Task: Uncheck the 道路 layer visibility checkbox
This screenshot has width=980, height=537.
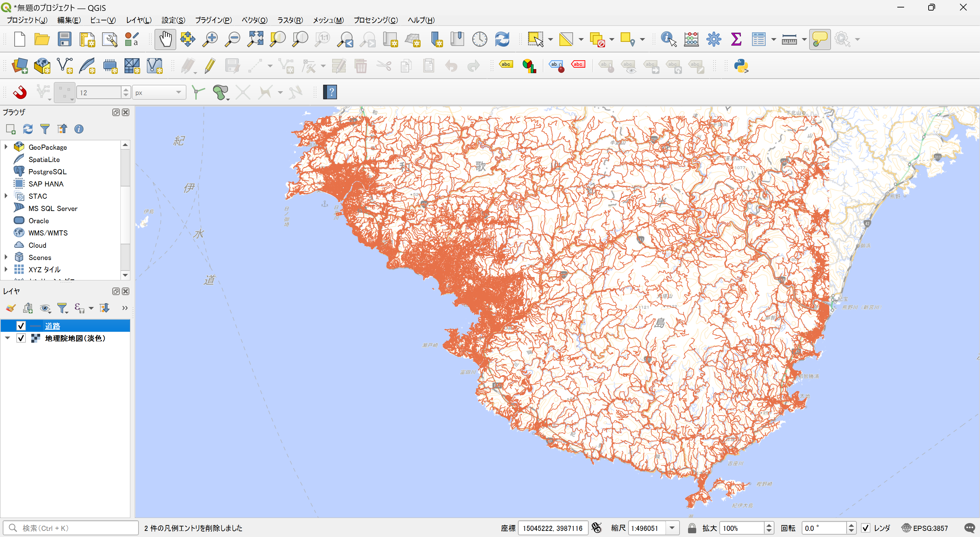Action: pos(21,326)
